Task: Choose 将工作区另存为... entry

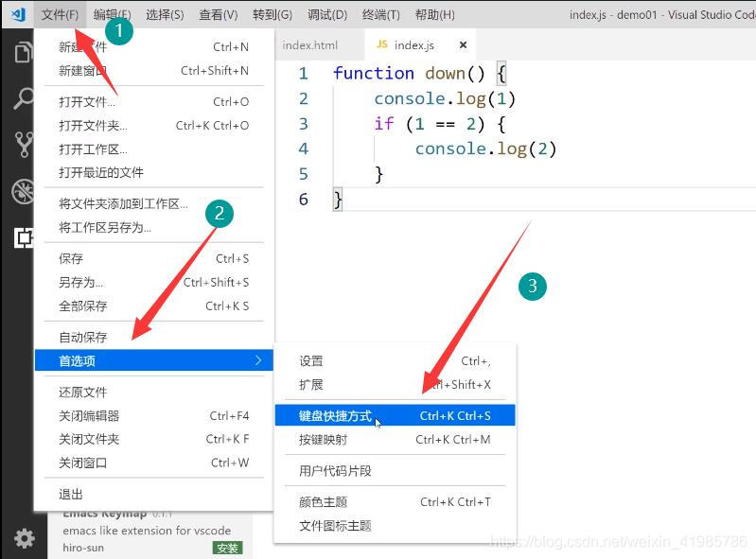Action: pyautogui.click(x=154, y=227)
